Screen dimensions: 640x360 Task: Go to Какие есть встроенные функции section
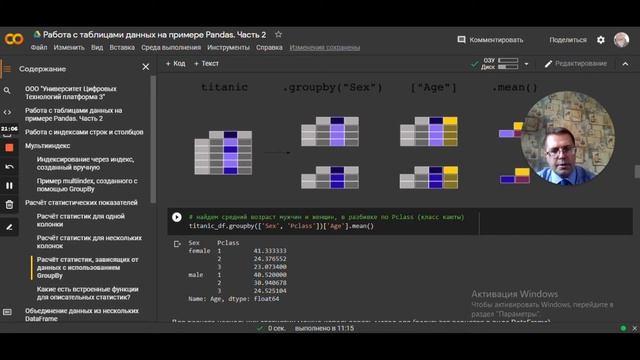pyautogui.click(x=88, y=293)
